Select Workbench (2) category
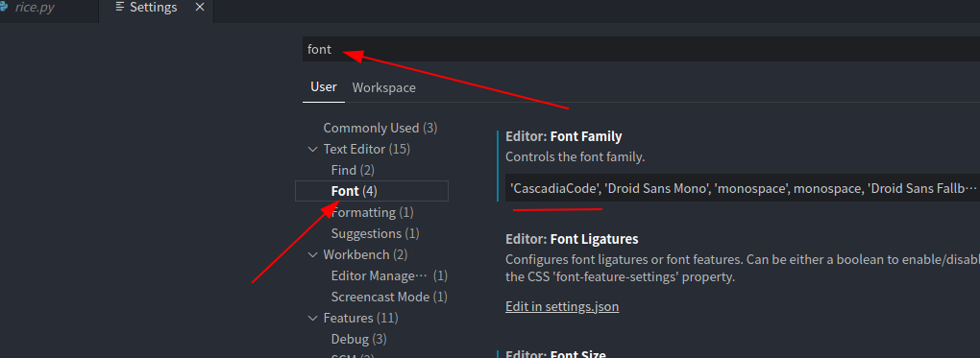 pyautogui.click(x=365, y=255)
